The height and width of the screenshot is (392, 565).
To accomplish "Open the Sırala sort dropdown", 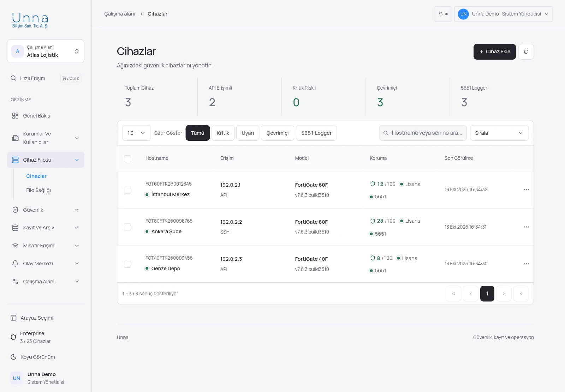I will tap(499, 133).
